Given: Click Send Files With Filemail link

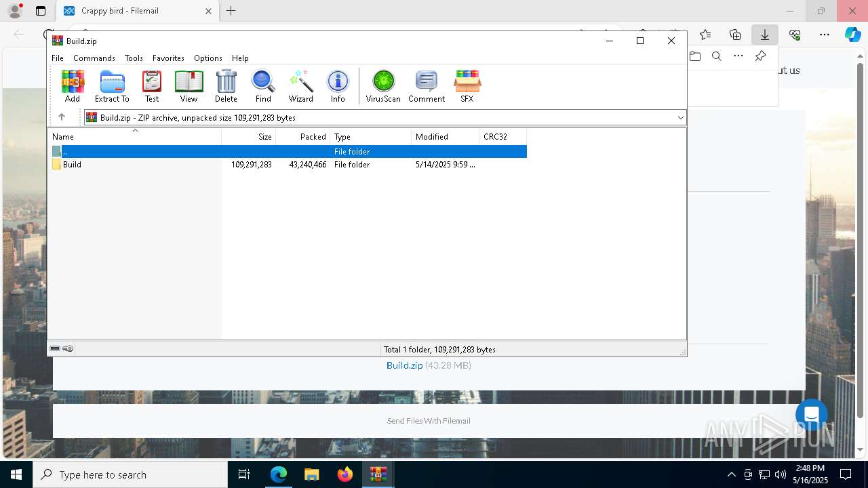Looking at the screenshot, I should 429,421.
